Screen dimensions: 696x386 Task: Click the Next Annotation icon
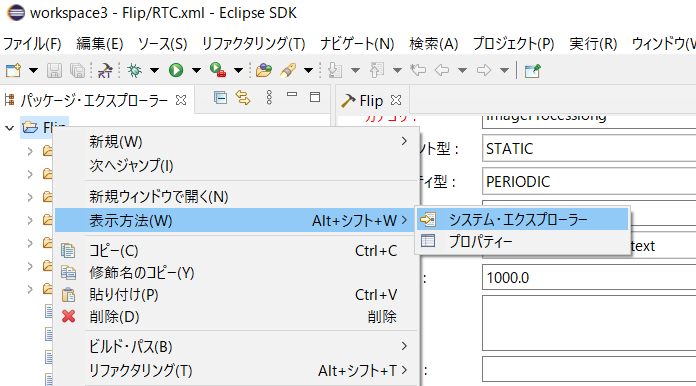coord(335,70)
